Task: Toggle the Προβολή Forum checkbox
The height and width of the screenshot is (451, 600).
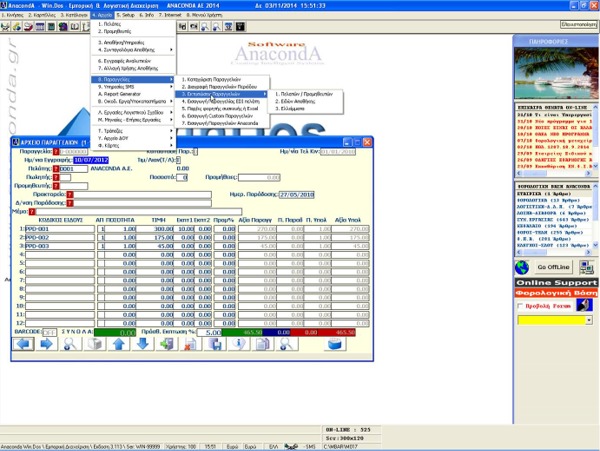Action: pos(520,306)
